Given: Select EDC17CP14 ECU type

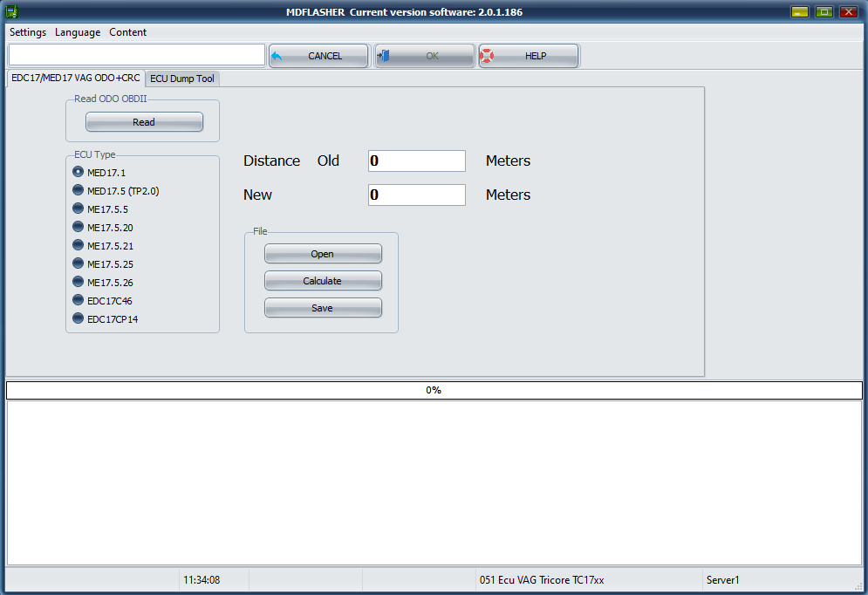Looking at the screenshot, I should click(79, 319).
